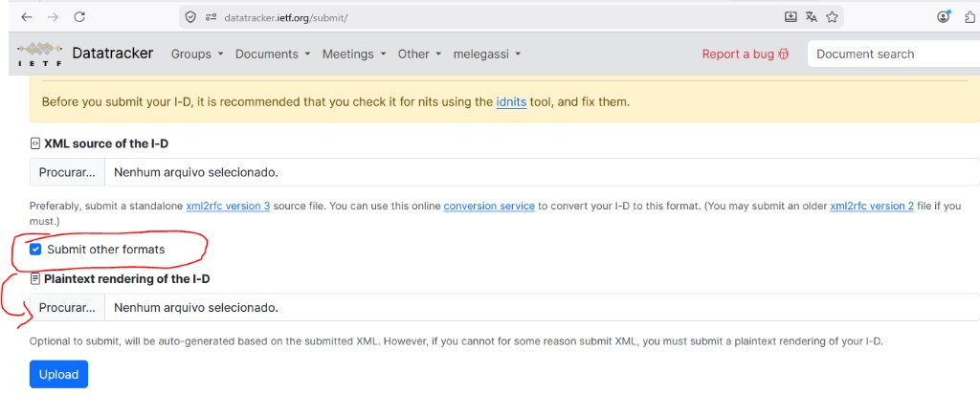Open the IETF logo home link
This screenshot has width=980, height=416.
39,55
